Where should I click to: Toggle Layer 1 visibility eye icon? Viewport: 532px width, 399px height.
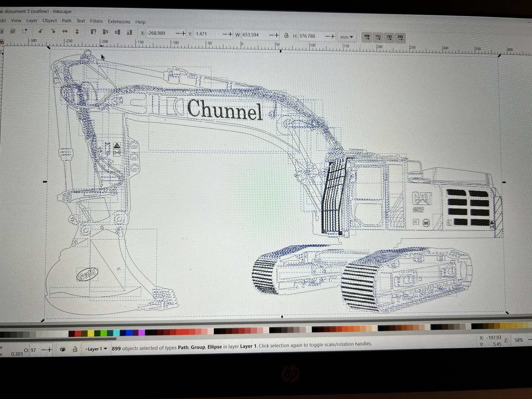pyautogui.click(x=63, y=349)
